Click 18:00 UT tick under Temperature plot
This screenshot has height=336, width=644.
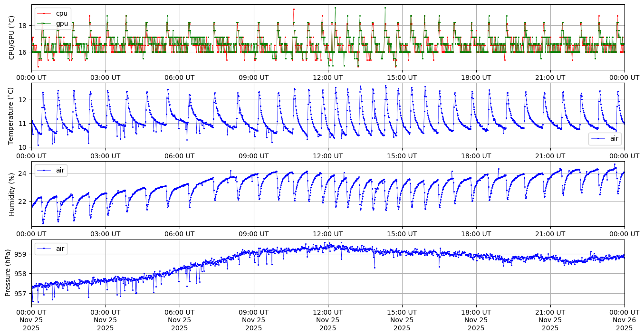point(476,155)
